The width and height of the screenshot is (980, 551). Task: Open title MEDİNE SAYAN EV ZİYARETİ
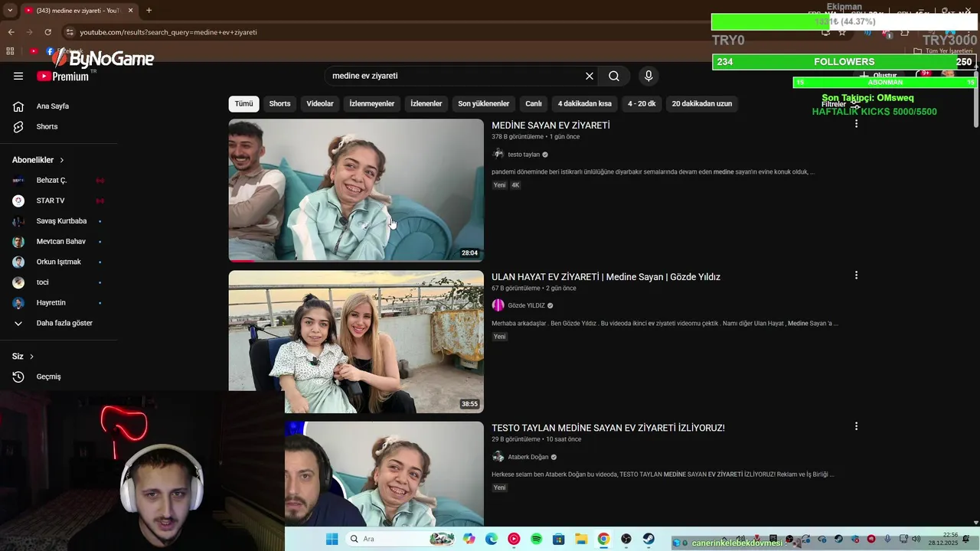[550, 126]
